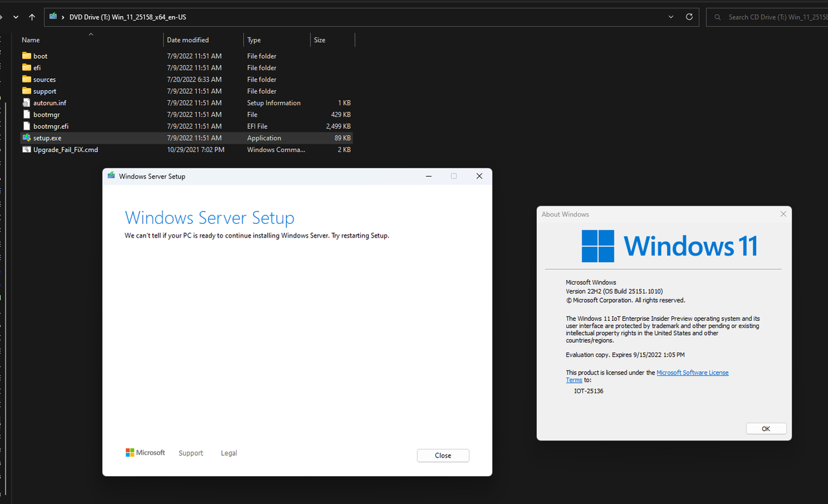Screen dimensions: 828x504
Task: Click the file name Upgrade_Fail_FiX.cmd
Action: (x=65, y=149)
